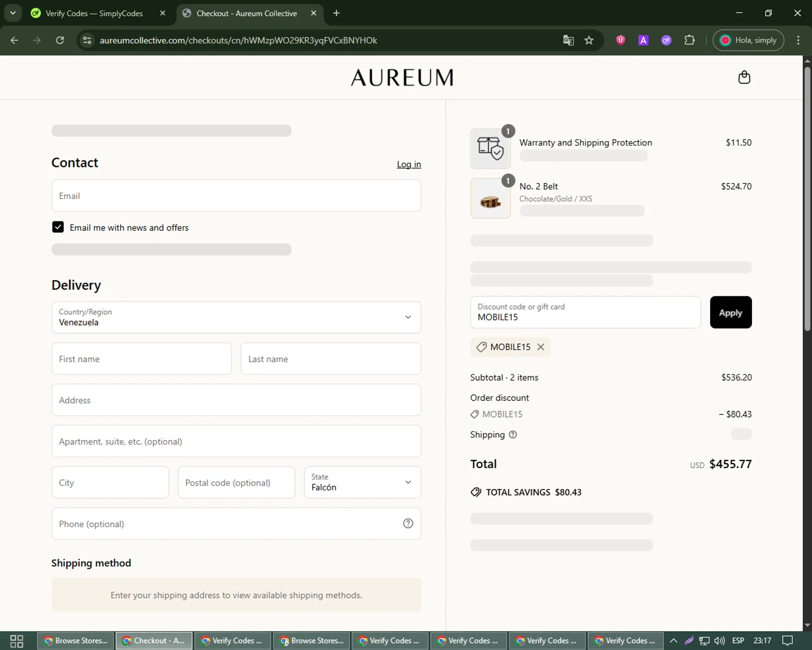This screenshot has height=650, width=812.
Task: Click the Chocolate/Gold / XXS variant text
Action: point(555,199)
